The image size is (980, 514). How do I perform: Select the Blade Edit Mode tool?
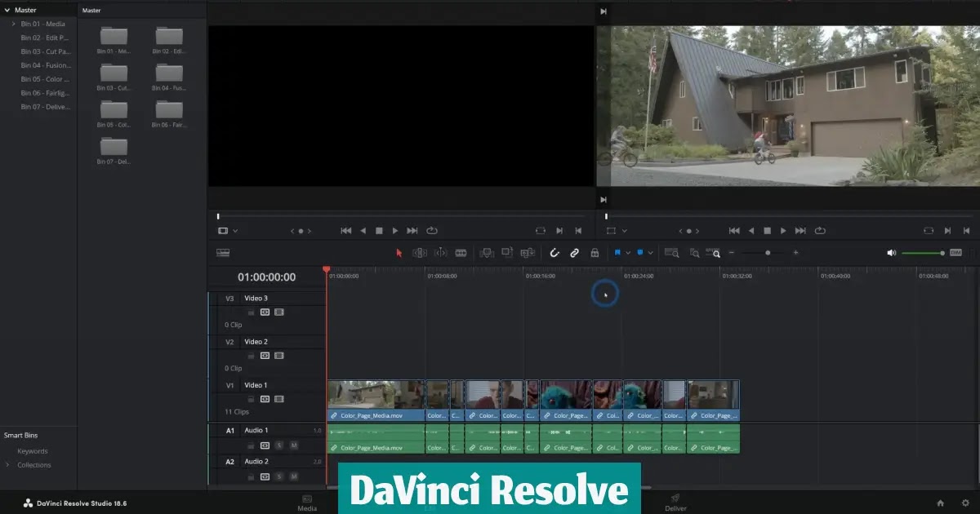(x=461, y=253)
